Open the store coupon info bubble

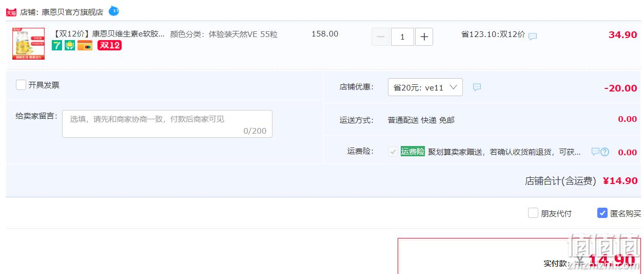pos(477,87)
